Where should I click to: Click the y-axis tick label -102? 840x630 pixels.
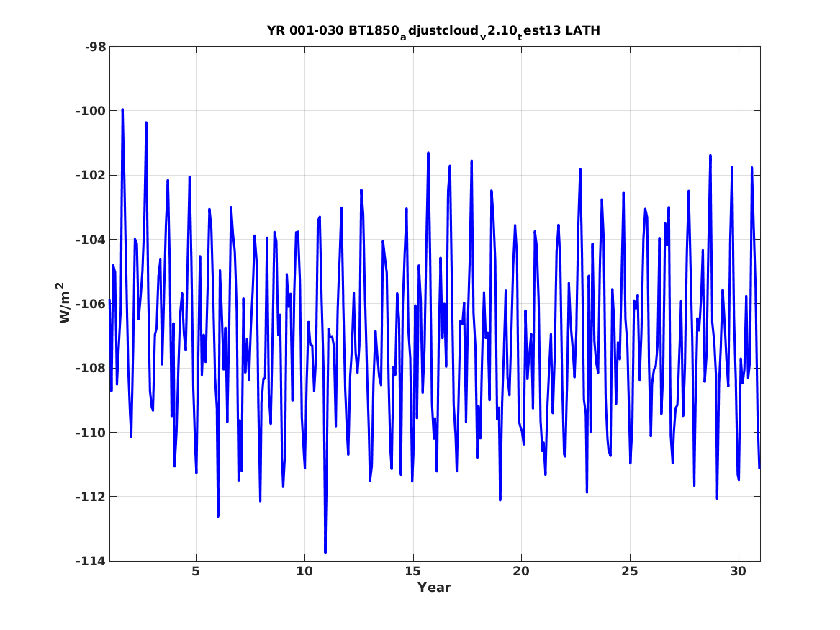(x=91, y=175)
